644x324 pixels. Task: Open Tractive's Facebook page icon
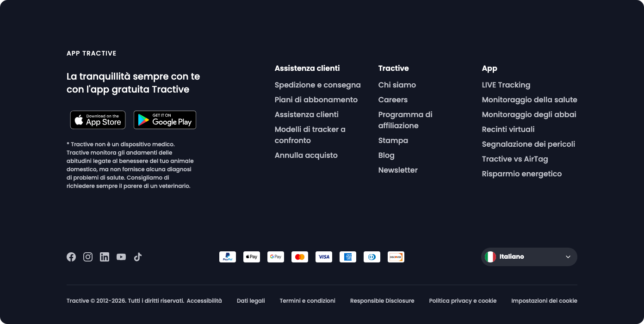tap(71, 257)
